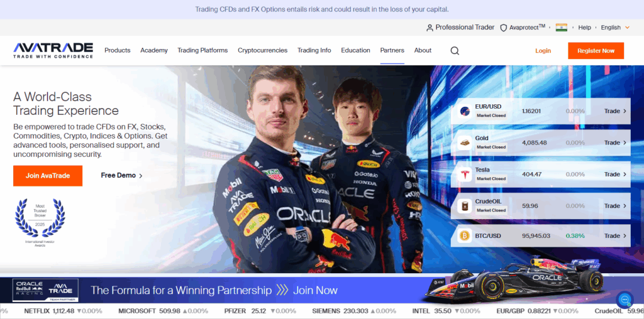
Task: Open the Products menu
Action: 117,50
